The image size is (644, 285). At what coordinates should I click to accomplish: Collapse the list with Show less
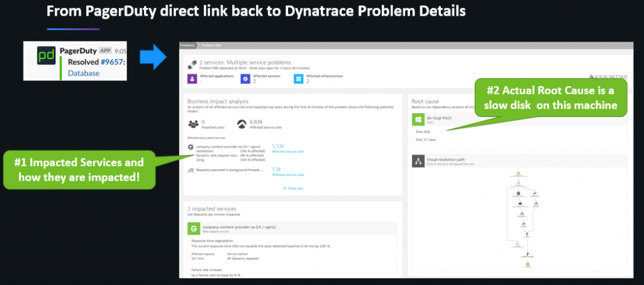pos(293,188)
